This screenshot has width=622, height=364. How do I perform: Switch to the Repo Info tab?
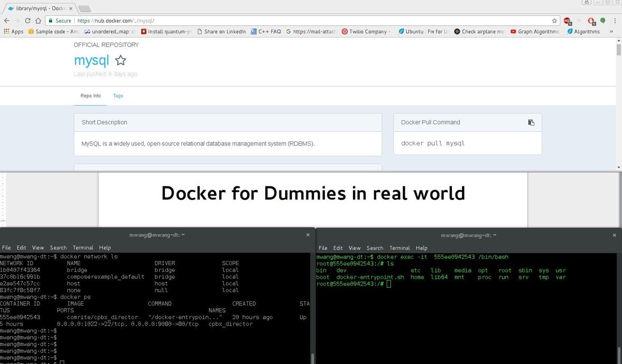[x=91, y=96]
